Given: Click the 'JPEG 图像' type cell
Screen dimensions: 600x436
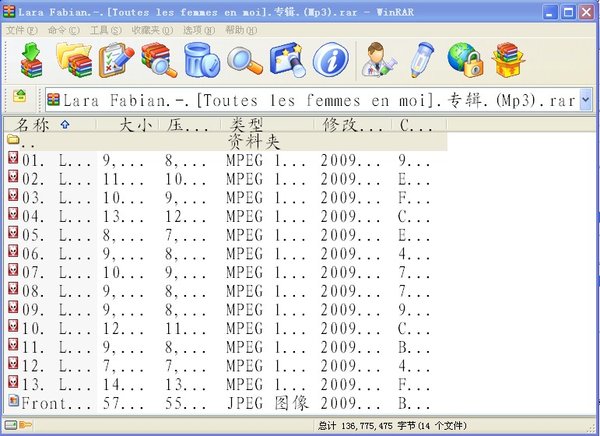Looking at the screenshot, I should pos(267,403).
